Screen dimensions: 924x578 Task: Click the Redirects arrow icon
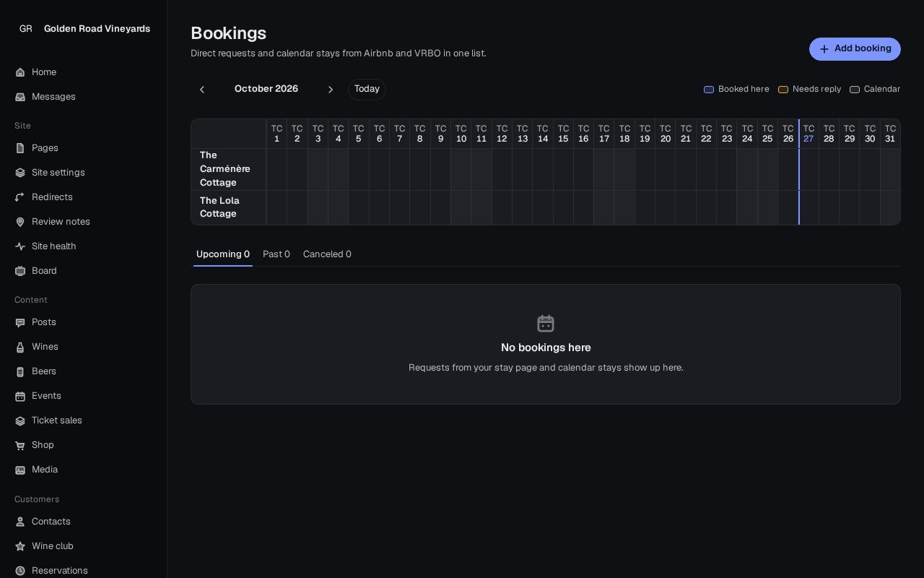pos(20,197)
